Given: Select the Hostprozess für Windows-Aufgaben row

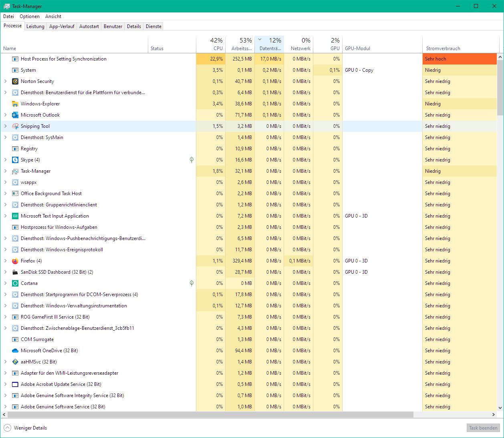Looking at the screenshot, I should [x=249, y=227].
